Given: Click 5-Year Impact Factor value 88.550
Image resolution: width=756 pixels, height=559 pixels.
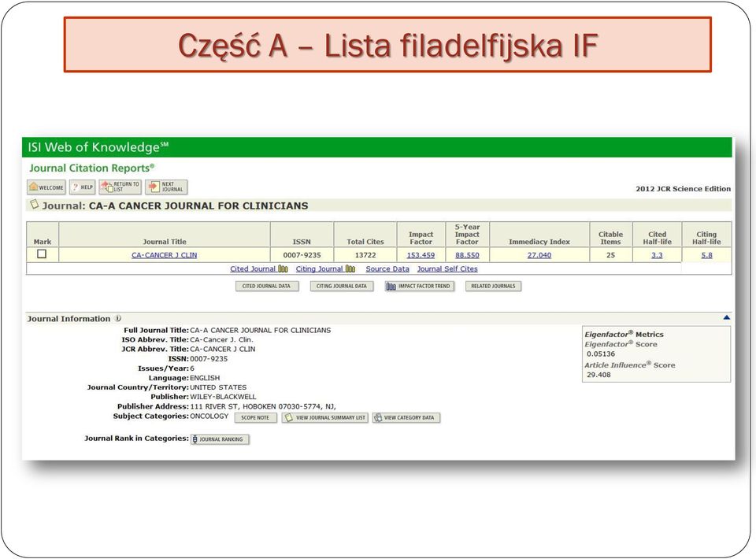Looking at the screenshot, I should click(x=467, y=255).
